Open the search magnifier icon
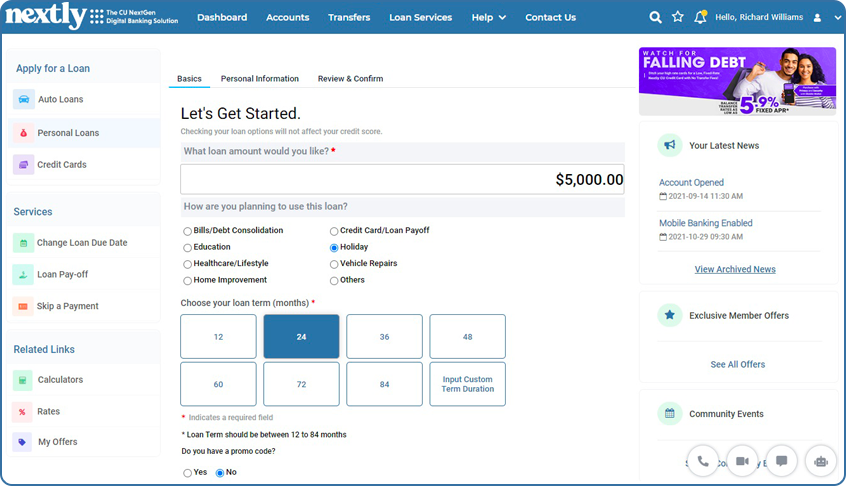 point(655,17)
